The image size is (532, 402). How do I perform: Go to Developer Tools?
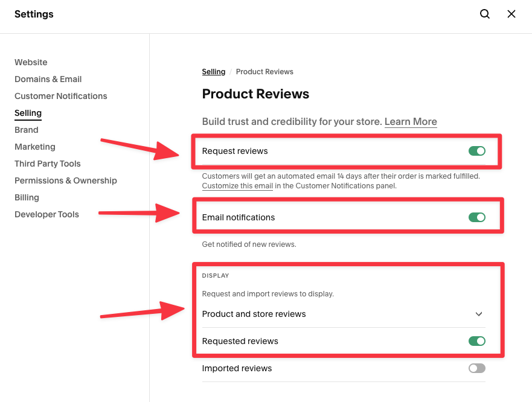pyautogui.click(x=46, y=214)
